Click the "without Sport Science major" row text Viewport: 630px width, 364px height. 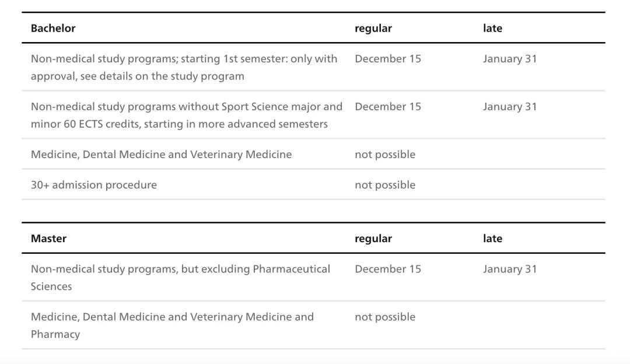point(187,115)
